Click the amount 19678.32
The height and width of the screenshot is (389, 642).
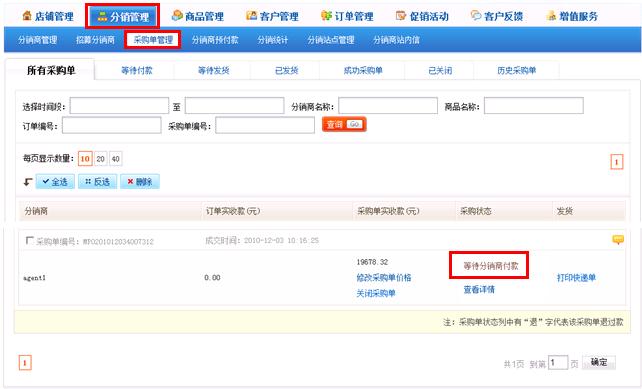pos(372,262)
